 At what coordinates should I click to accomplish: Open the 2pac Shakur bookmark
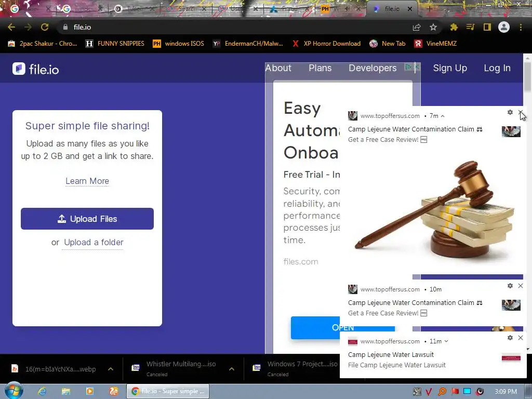[43, 44]
